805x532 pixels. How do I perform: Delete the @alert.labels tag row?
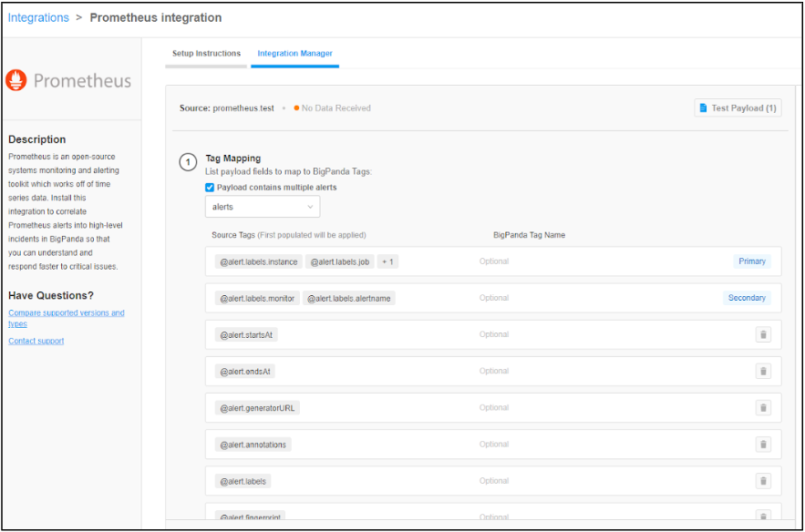coord(763,481)
